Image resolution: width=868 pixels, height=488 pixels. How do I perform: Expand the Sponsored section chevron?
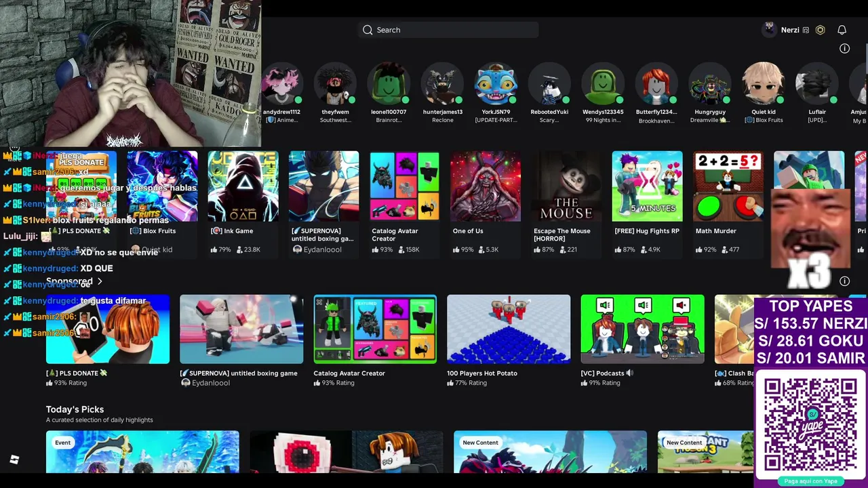coord(100,281)
